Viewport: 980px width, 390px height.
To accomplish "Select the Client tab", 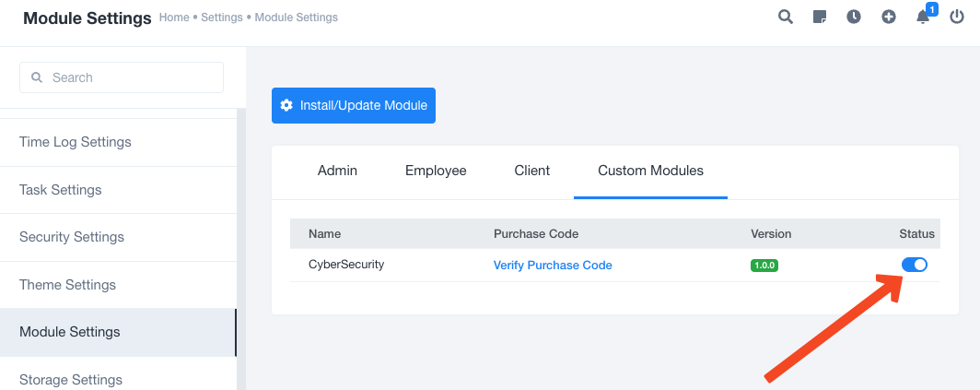I will [x=532, y=171].
